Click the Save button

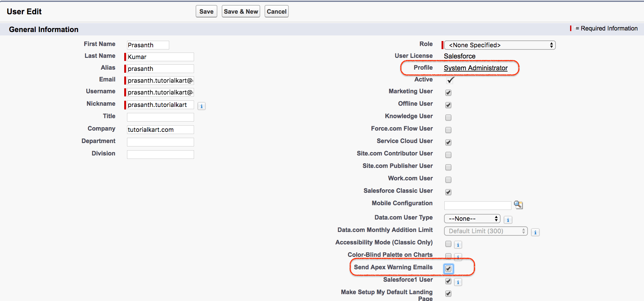[206, 11]
